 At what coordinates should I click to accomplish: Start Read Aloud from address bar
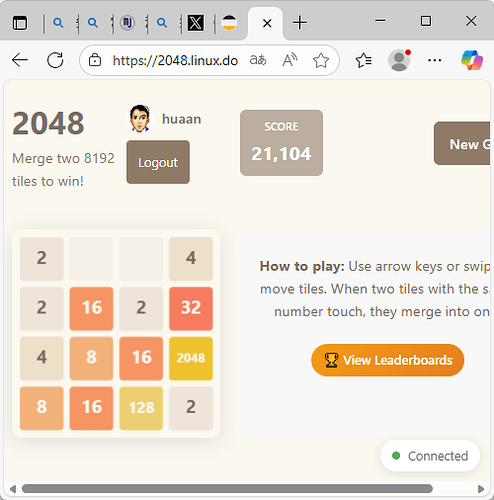click(x=290, y=60)
